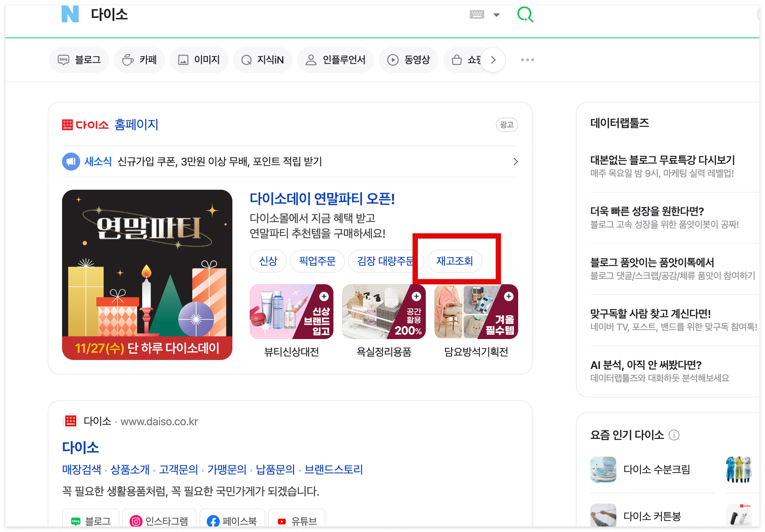The width and height of the screenshot is (765, 532).
Task: Click the green magnifier search icon
Action: 525,14
